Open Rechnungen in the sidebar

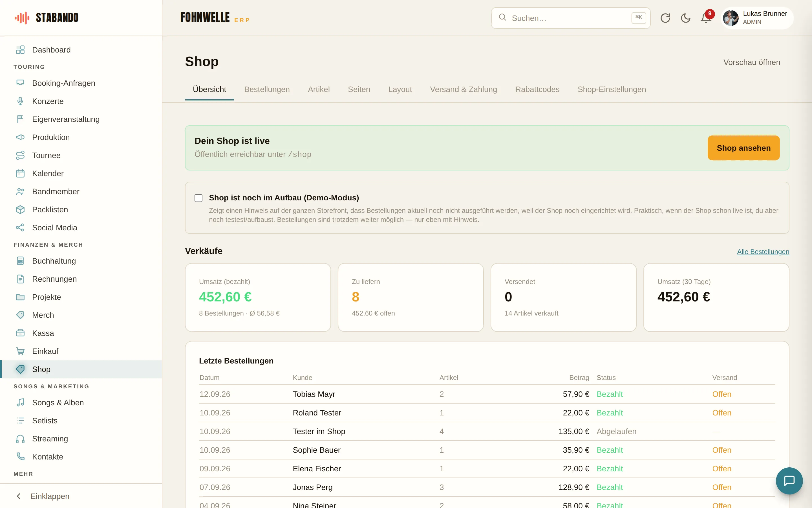pyautogui.click(x=81, y=279)
